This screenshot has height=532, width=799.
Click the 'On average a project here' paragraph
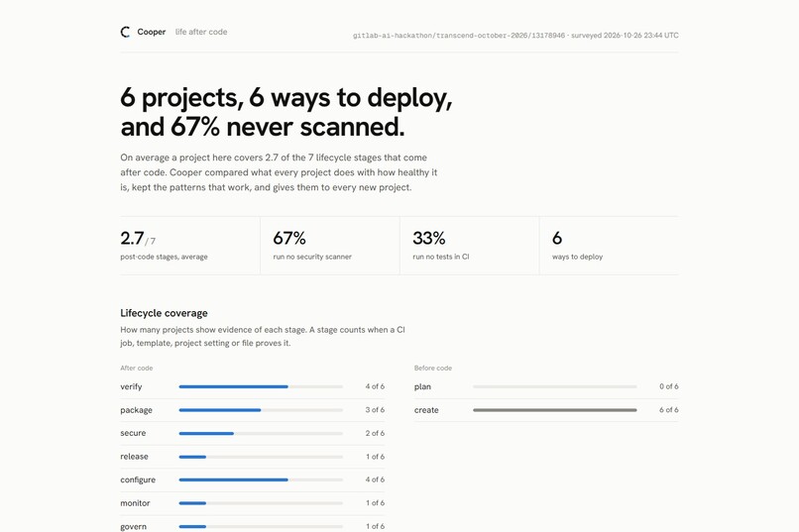279,172
